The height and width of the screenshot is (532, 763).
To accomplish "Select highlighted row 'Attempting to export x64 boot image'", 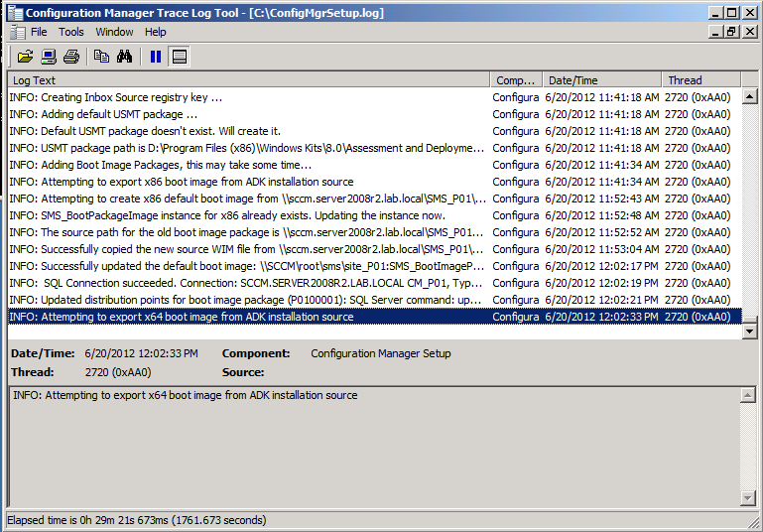I will (x=375, y=317).
